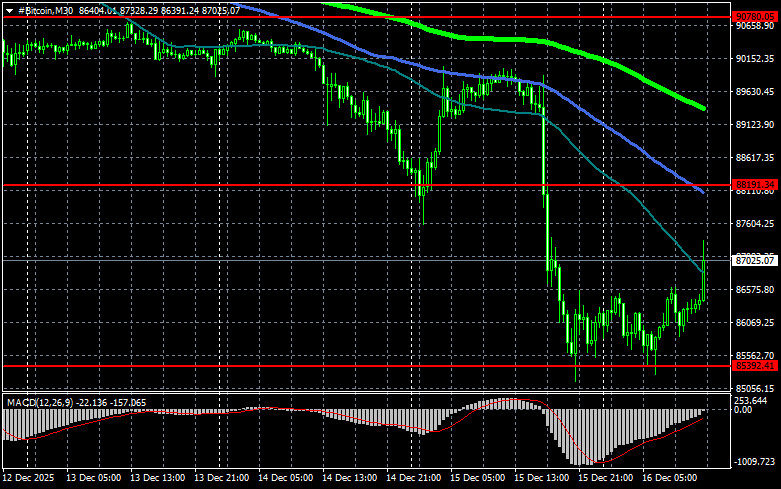This screenshot has width=781, height=489.
Task: Click the 89630.45 price axis label
Action: (754, 92)
